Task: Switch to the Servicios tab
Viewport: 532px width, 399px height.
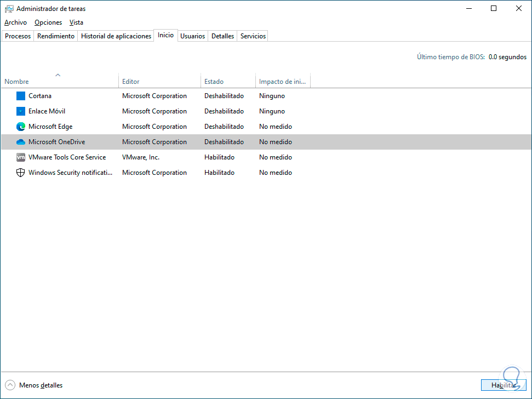Action: point(253,36)
